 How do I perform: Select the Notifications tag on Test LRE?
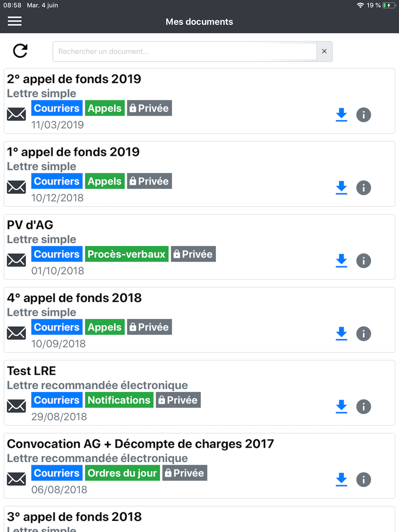pos(119,400)
